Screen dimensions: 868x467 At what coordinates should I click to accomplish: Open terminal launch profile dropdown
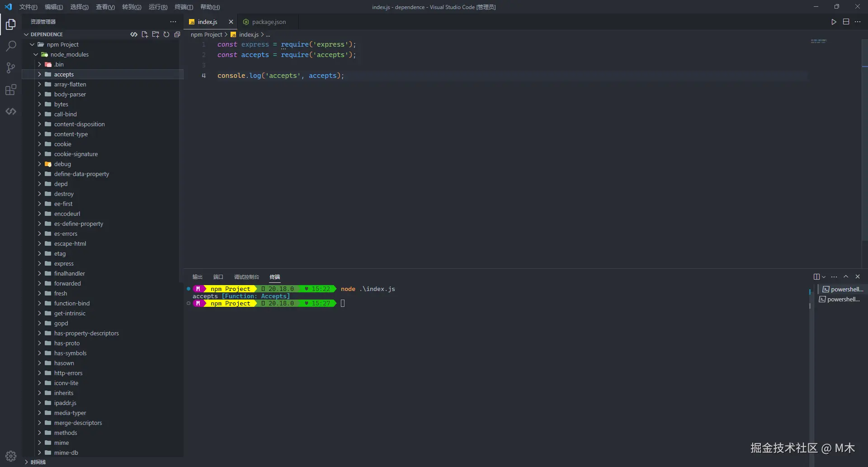coord(824,277)
